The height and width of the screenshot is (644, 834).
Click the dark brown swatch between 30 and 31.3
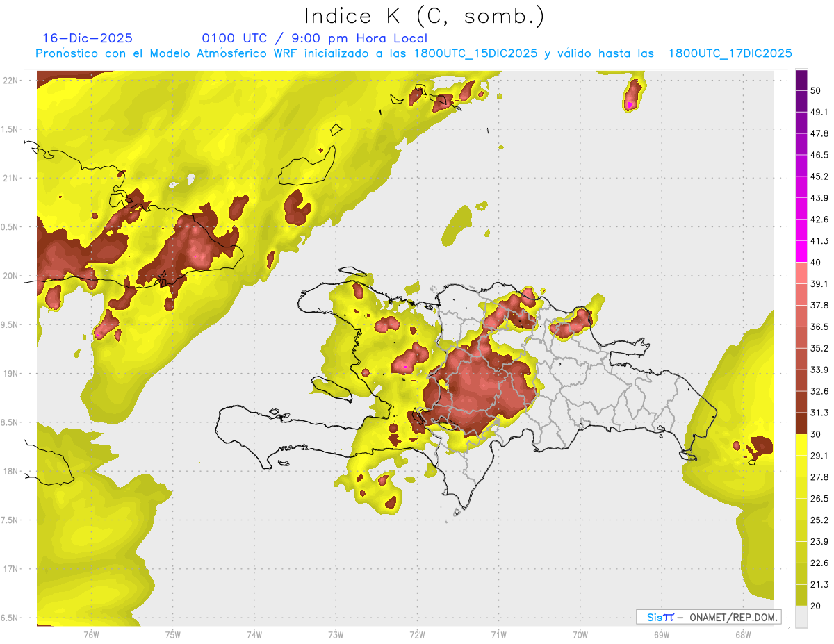pyautogui.click(x=801, y=423)
